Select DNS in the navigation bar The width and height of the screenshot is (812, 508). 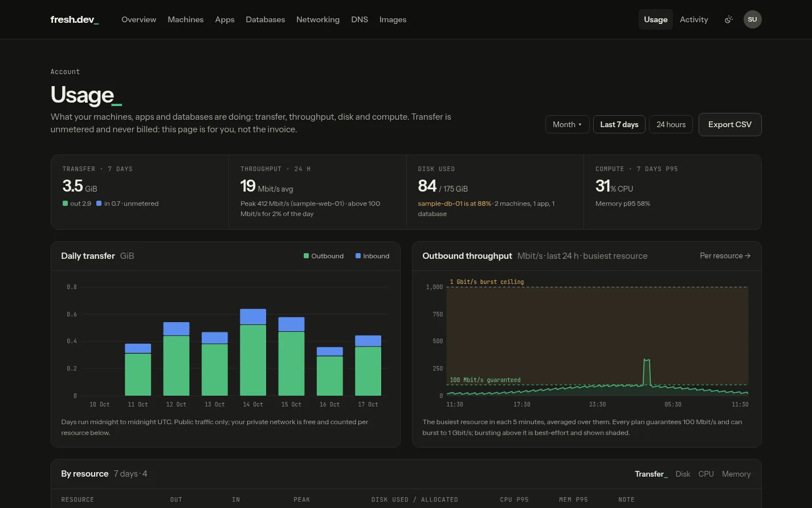click(360, 19)
